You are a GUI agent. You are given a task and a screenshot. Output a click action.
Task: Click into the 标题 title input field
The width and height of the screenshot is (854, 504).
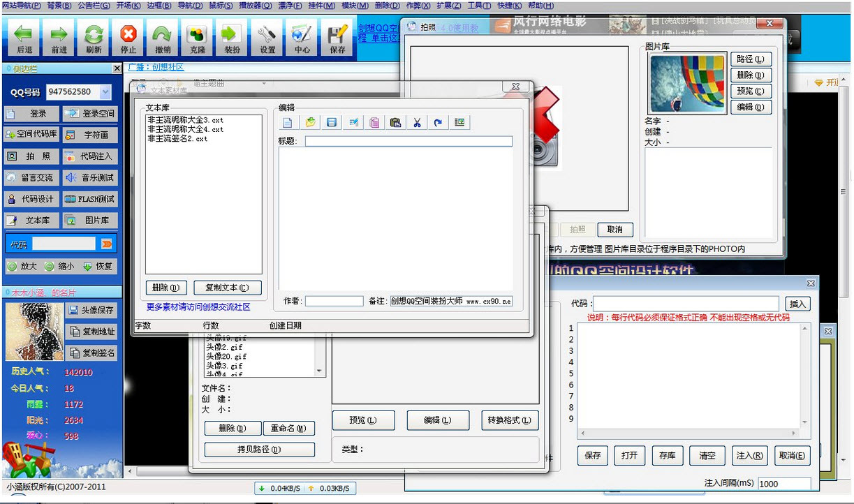[408, 142]
